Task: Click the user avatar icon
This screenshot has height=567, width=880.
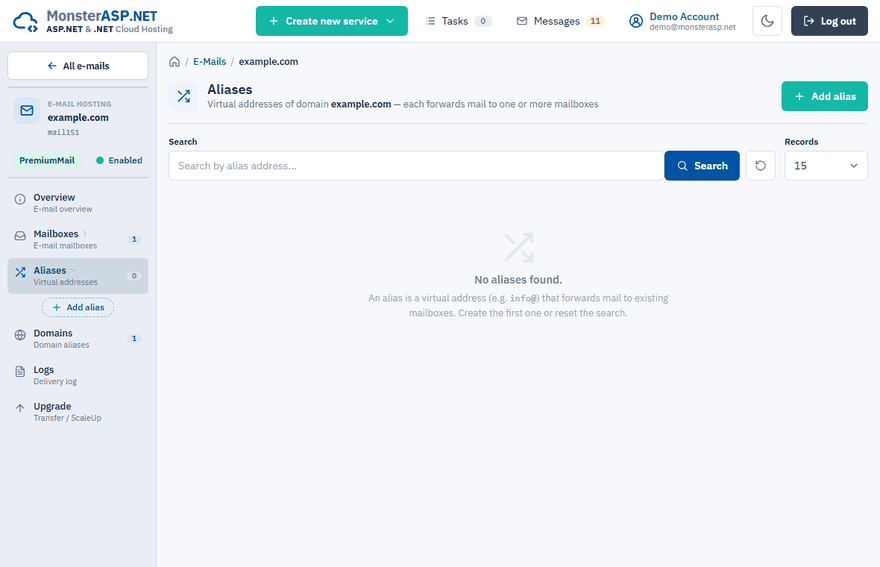Action: coord(635,21)
